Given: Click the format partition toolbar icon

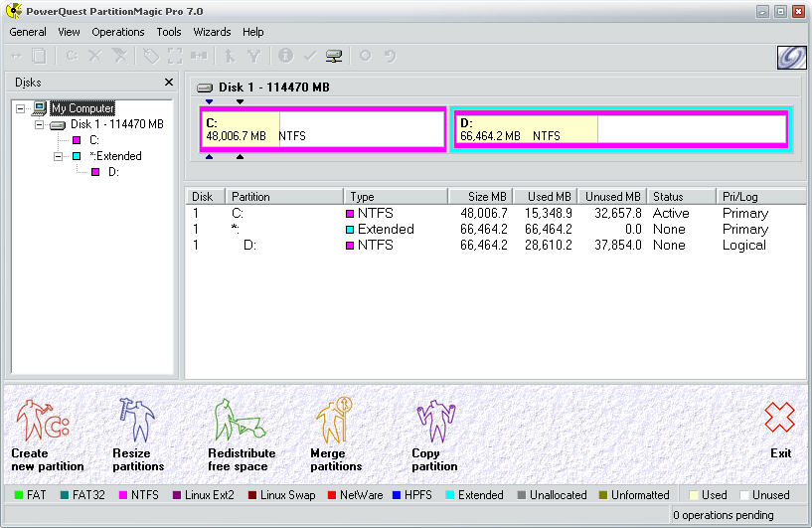Looking at the screenshot, I should click(x=175, y=56).
